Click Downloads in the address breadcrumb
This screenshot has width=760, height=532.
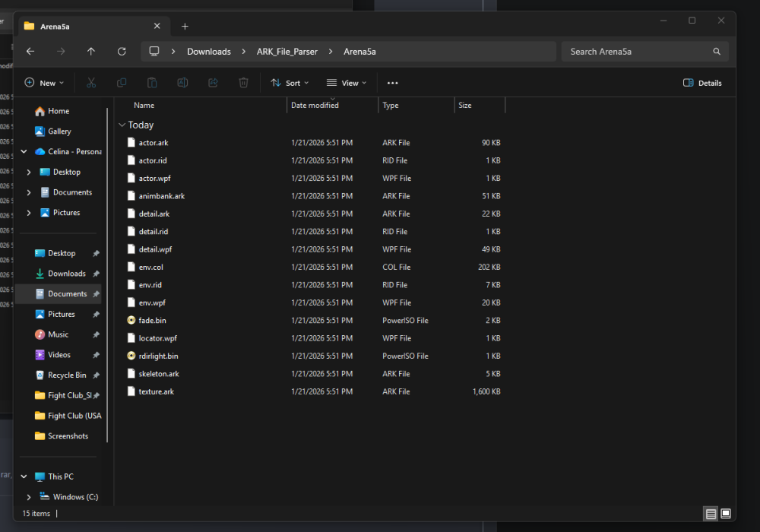209,52
